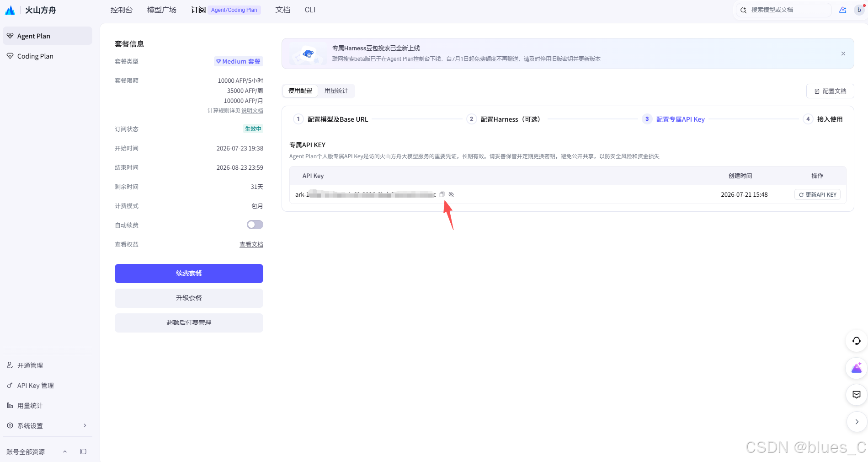Go to step 2 配置Harness（可选）
This screenshot has width=868, height=462.
click(504, 119)
